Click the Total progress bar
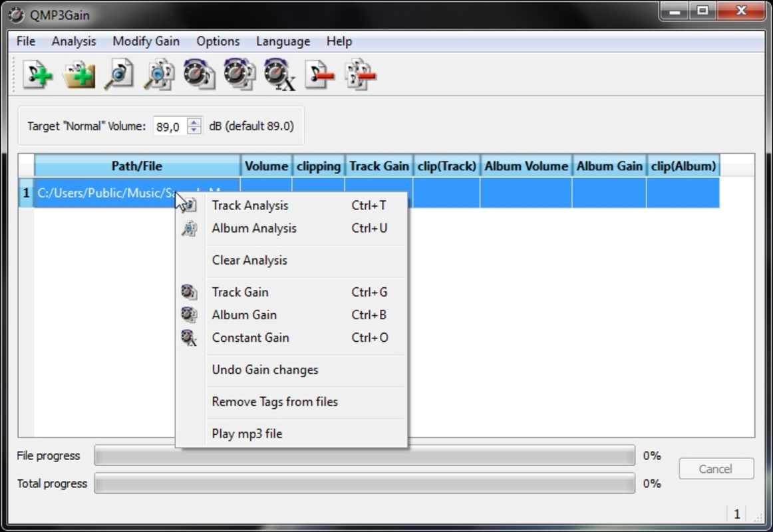This screenshot has width=773, height=532. click(x=365, y=483)
